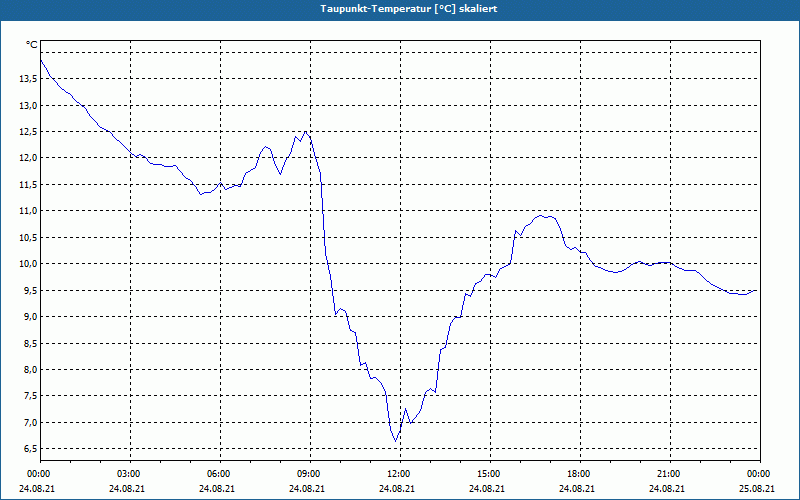The width and height of the screenshot is (800, 500).
Task: Pick the 7,5 y-axis value
Action: point(30,396)
